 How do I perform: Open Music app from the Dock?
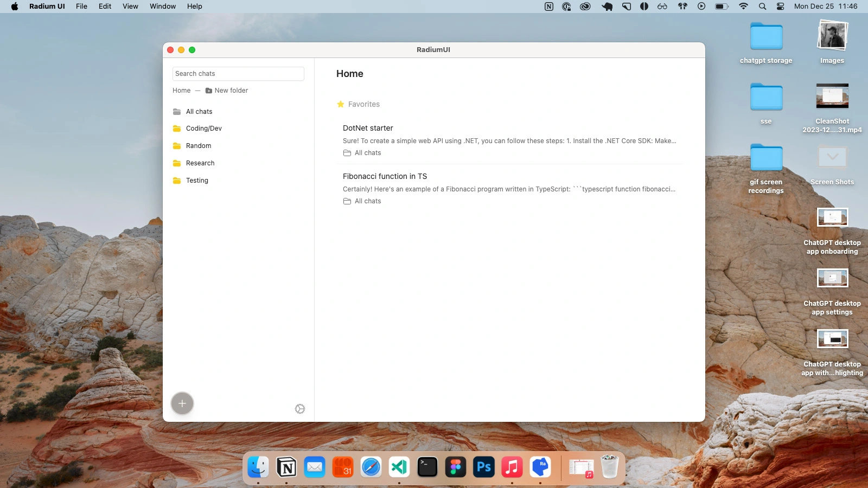point(512,467)
